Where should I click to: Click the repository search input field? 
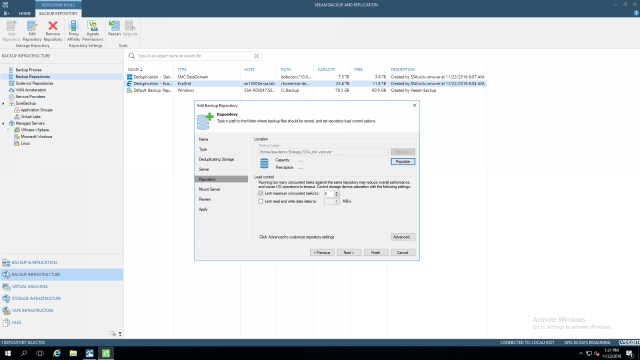(194, 56)
